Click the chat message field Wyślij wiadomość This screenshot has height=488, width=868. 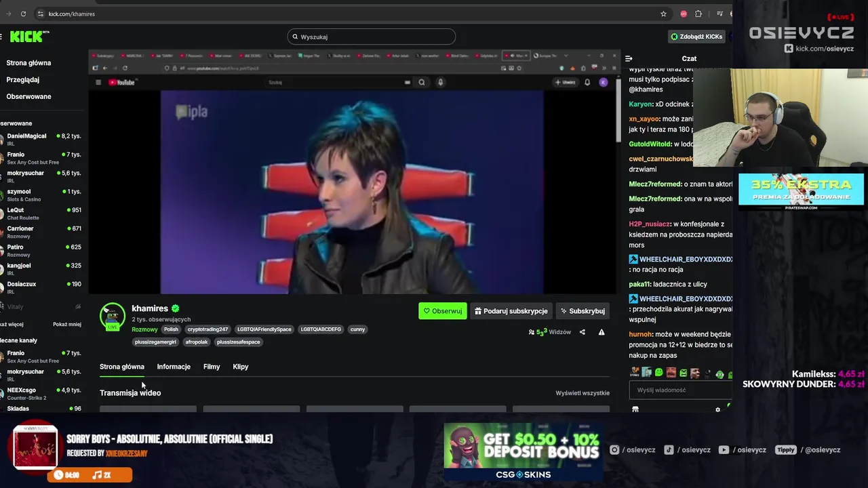click(x=681, y=390)
